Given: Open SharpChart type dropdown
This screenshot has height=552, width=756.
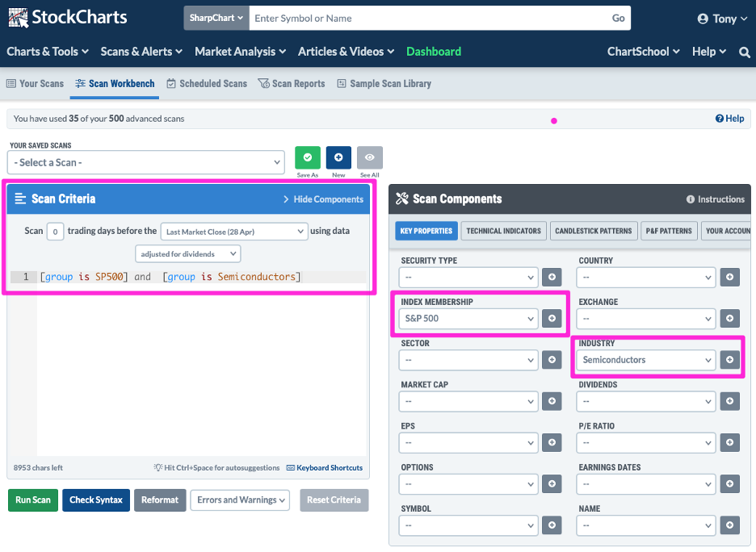Looking at the screenshot, I should click(216, 19).
